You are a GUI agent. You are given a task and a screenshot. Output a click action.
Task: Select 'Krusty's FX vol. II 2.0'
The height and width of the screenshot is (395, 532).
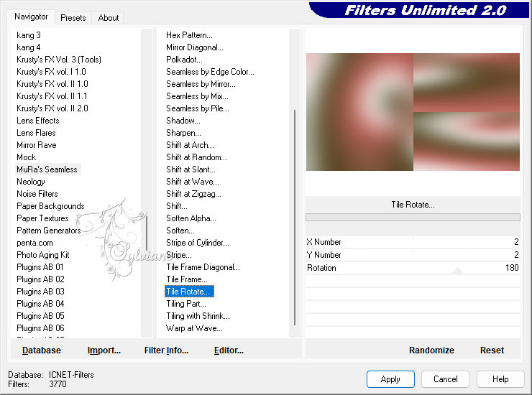(52, 108)
